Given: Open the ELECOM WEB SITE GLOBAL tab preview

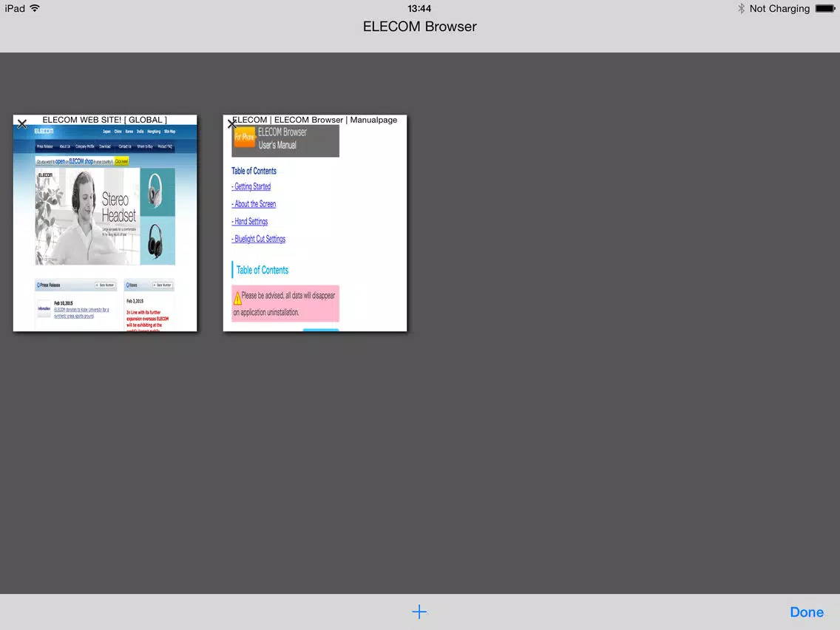Looking at the screenshot, I should pyautogui.click(x=105, y=223).
